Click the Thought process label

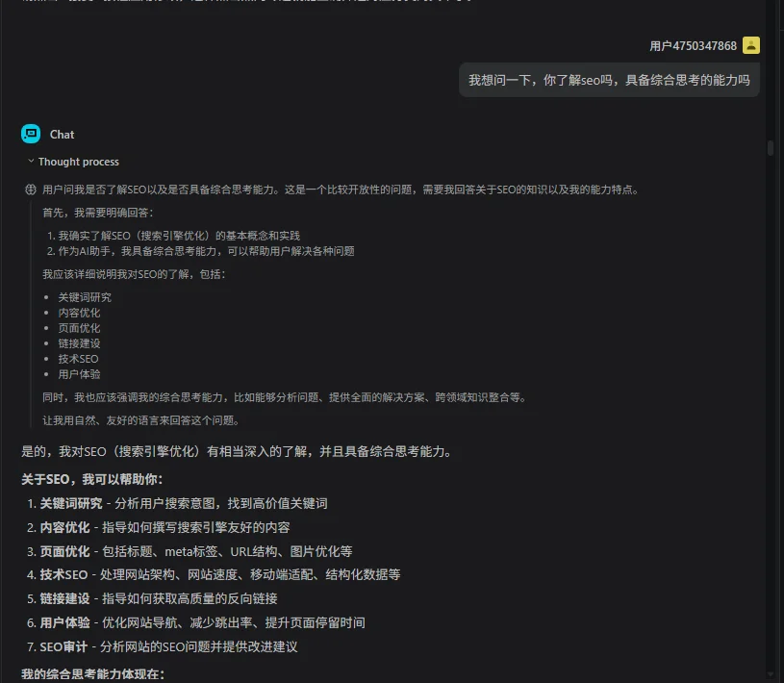tap(79, 162)
